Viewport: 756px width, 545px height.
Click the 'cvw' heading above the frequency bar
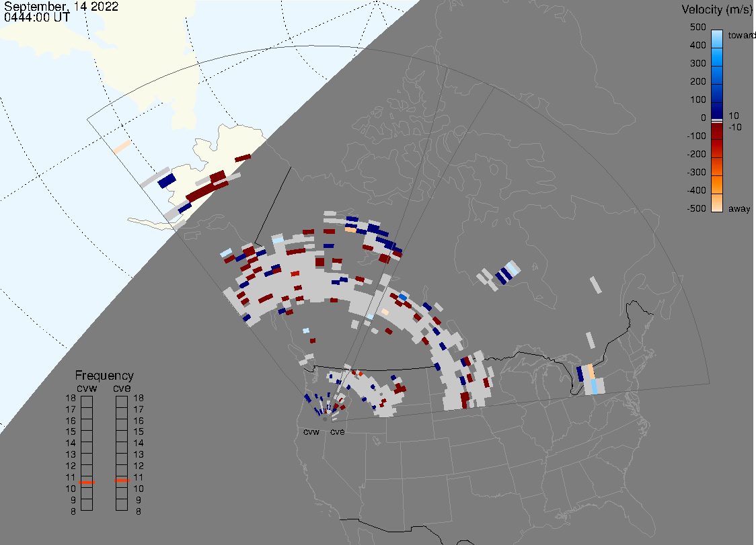pos(87,388)
